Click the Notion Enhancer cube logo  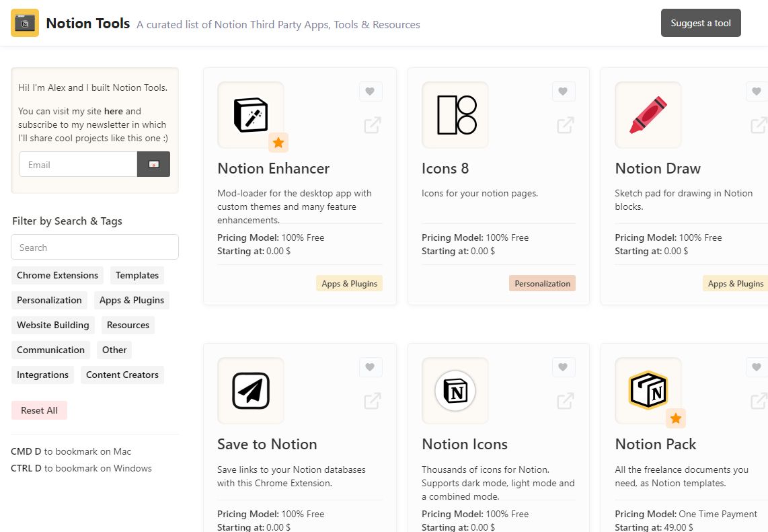pyautogui.click(x=251, y=115)
